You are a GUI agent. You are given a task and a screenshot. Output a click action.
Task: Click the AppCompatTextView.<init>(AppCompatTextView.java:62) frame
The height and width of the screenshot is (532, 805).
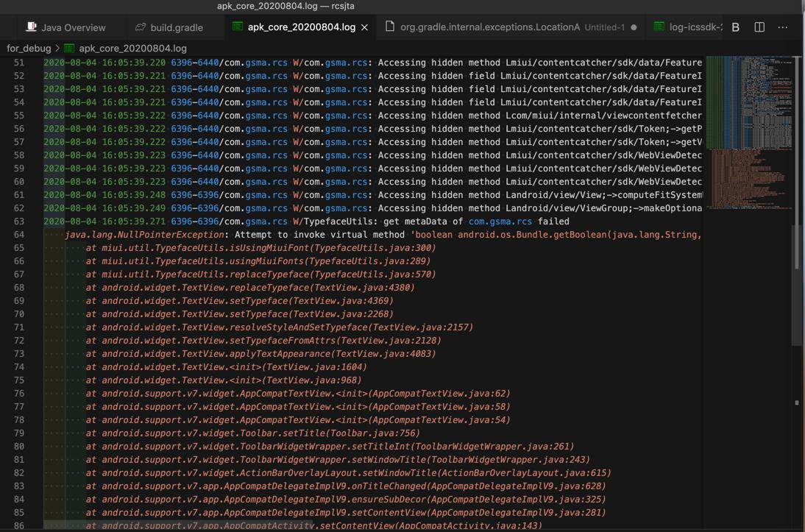coord(298,394)
